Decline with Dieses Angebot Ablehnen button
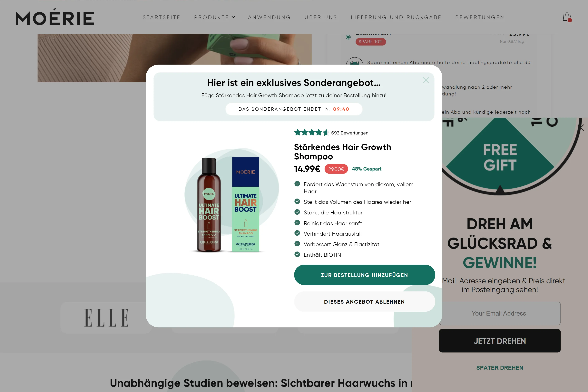This screenshot has width=588, height=392. [365, 302]
